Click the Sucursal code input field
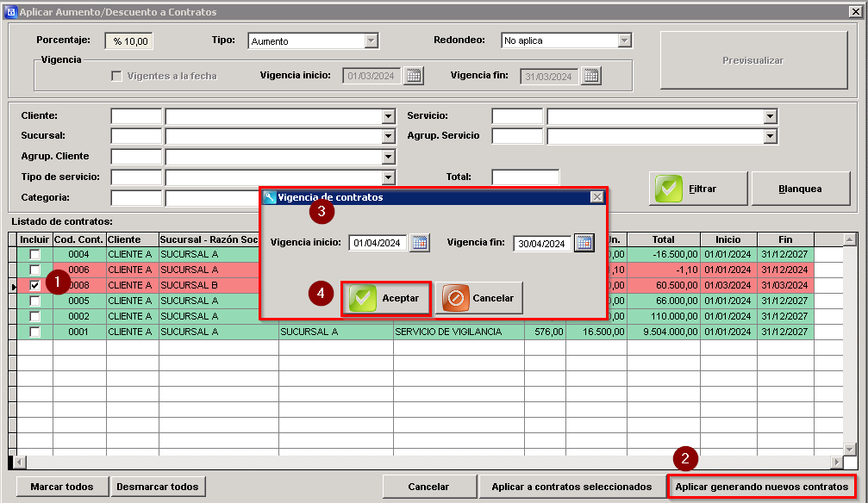Viewport: 868px width, 503px height. tap(136, 136)
